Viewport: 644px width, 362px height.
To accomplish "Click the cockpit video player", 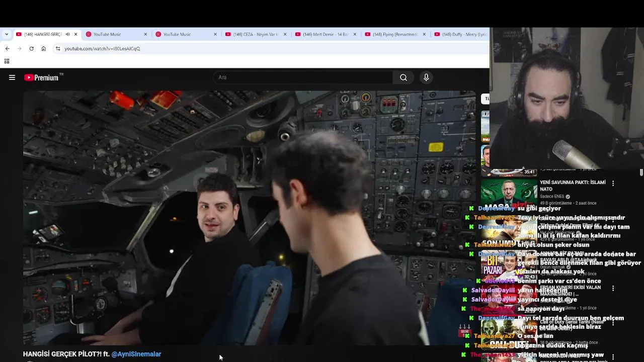I will coord(249,218).
